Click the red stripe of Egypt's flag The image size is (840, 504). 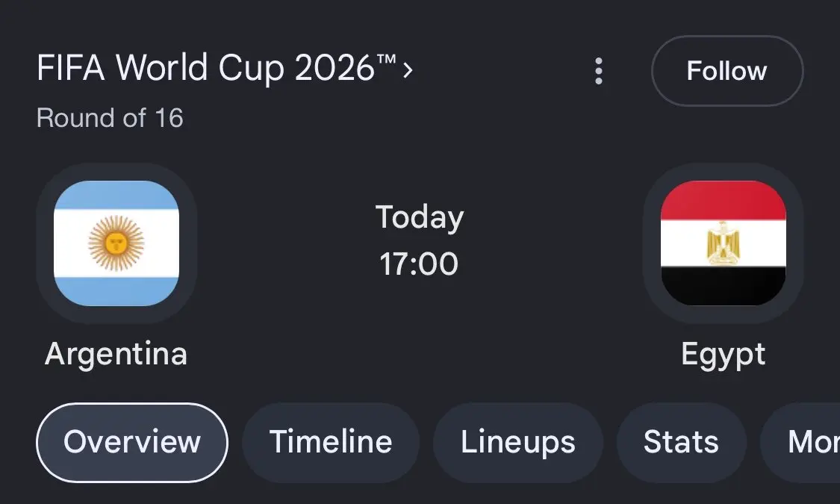click(724, 200)
